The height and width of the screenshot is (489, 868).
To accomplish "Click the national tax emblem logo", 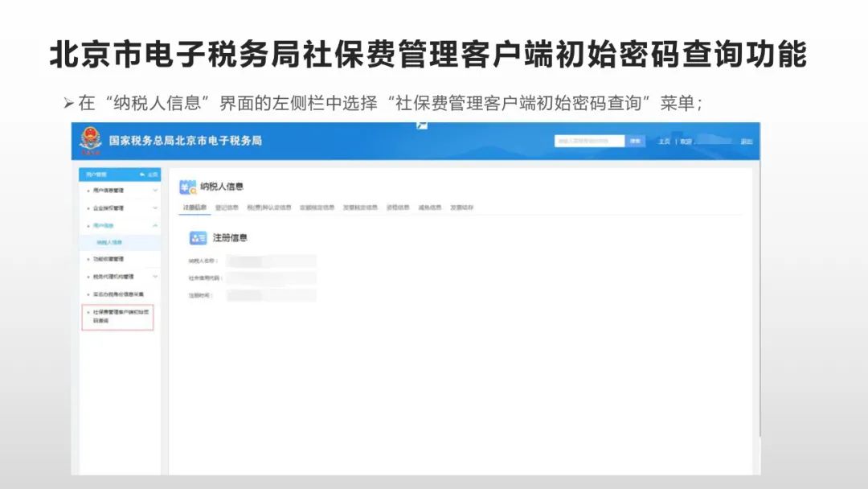I will [90, 141].
